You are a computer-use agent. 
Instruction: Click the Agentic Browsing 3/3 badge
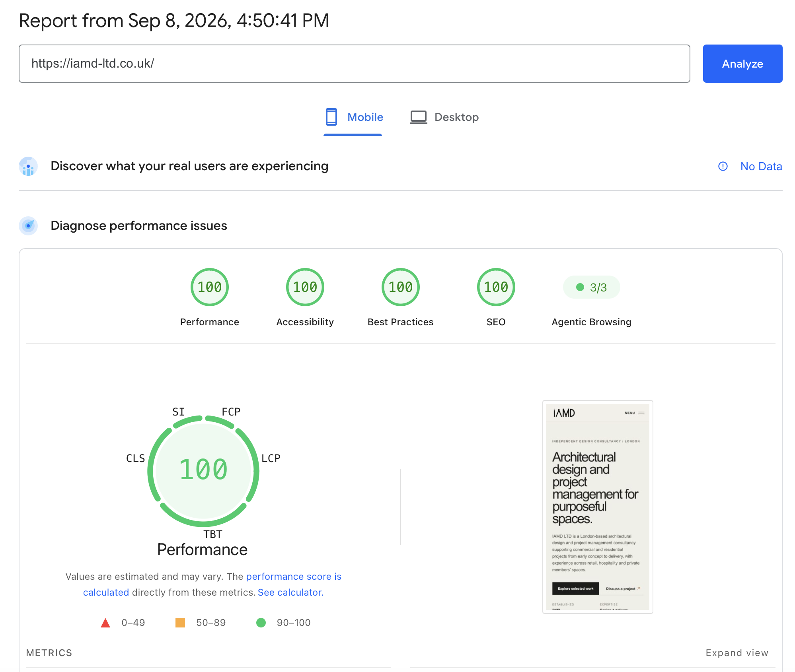tap(592, 287)
